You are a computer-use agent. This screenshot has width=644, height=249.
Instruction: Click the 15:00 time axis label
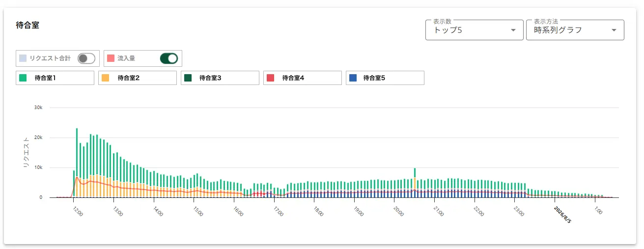tap(198, 212)
